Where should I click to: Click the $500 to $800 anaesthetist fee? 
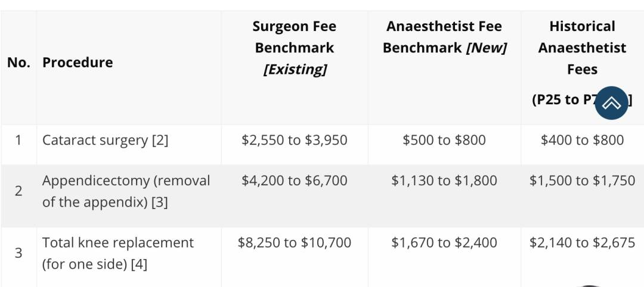pyautogui.click(x=444, y=141)
